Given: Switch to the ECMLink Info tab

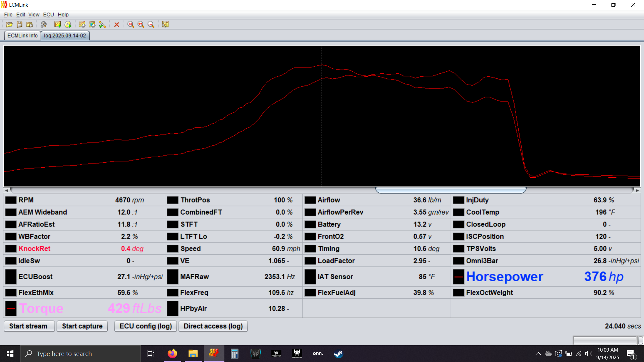Looking at the screenshot, I should (22, 36).
